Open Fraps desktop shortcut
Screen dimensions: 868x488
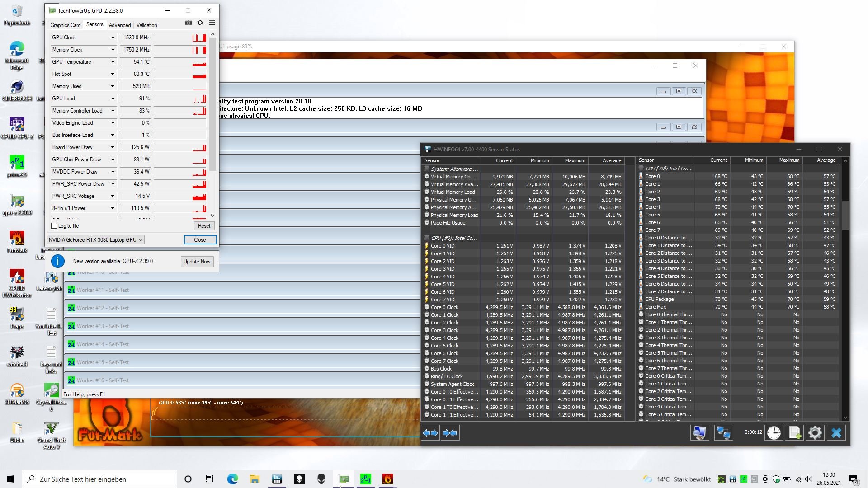[x=17, y=318]
